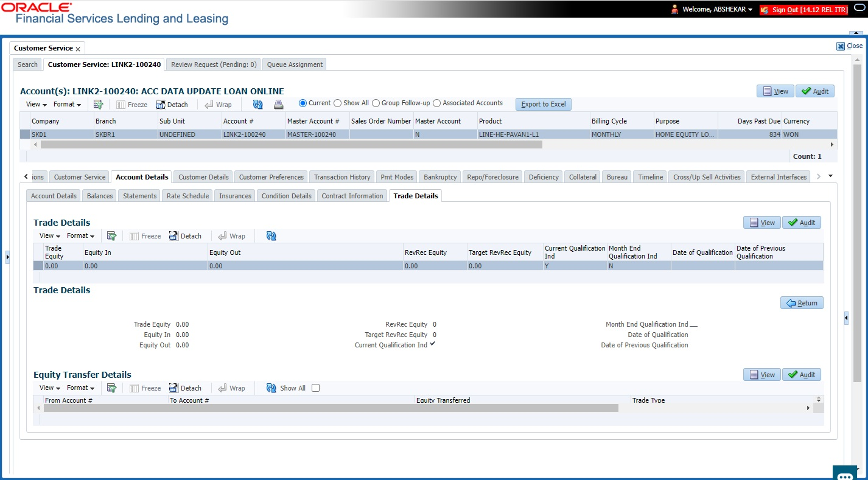Close the Customer Service tab with x icon

click(78, 49)
